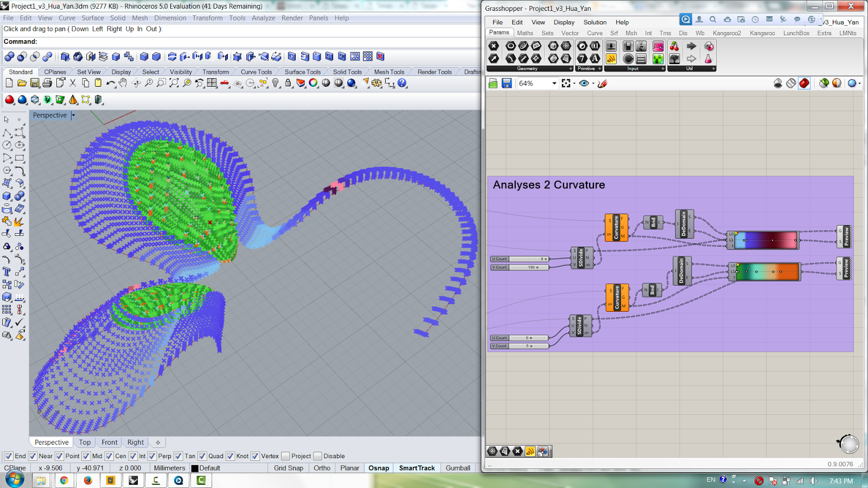The image size is (868, 488).
Task: Open the blue preview mesh quality dropdown arrow
Action: pyautogui.click(x=859, y=84)
